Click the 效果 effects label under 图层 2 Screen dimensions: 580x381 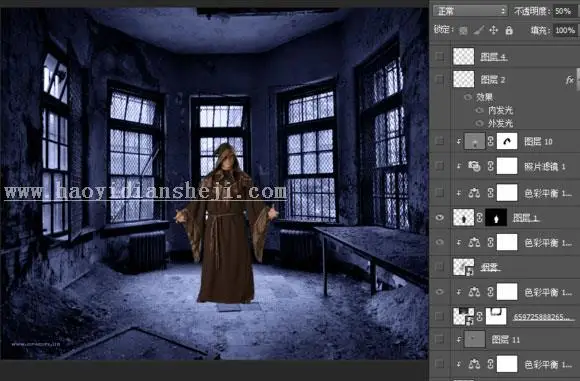tap(484, 97)
